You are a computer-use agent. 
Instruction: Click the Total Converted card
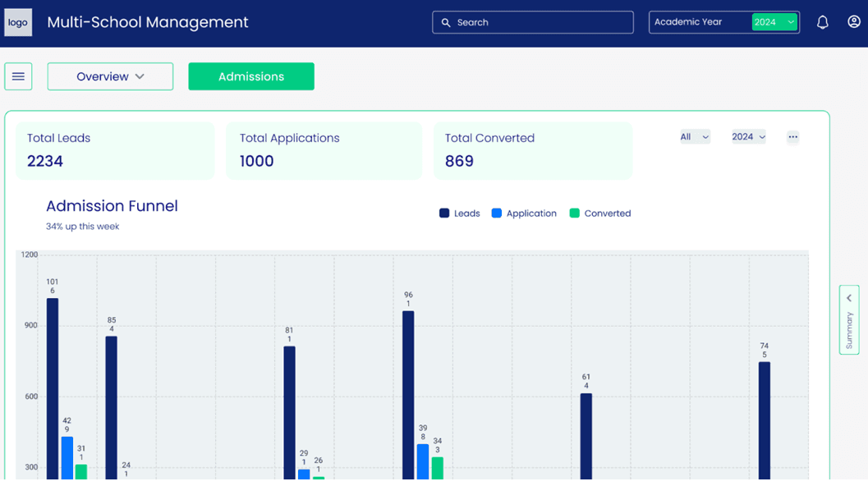click(x=532, y=150)
